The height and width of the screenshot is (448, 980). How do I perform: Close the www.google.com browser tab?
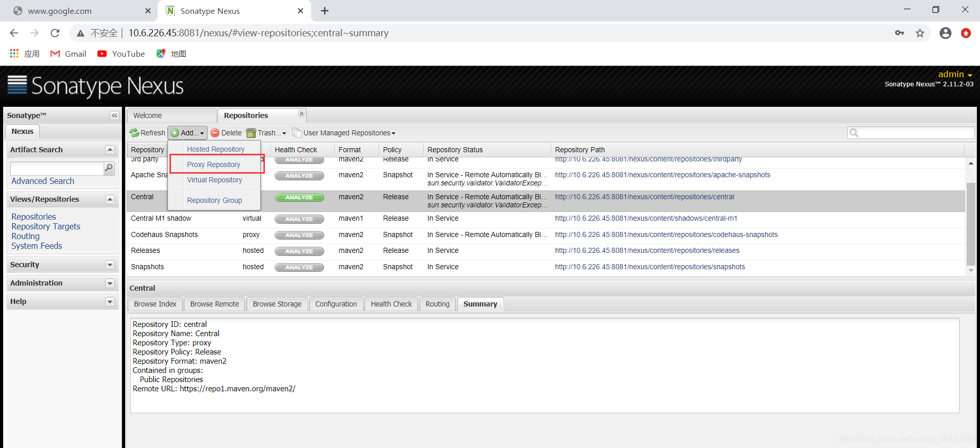148,11
